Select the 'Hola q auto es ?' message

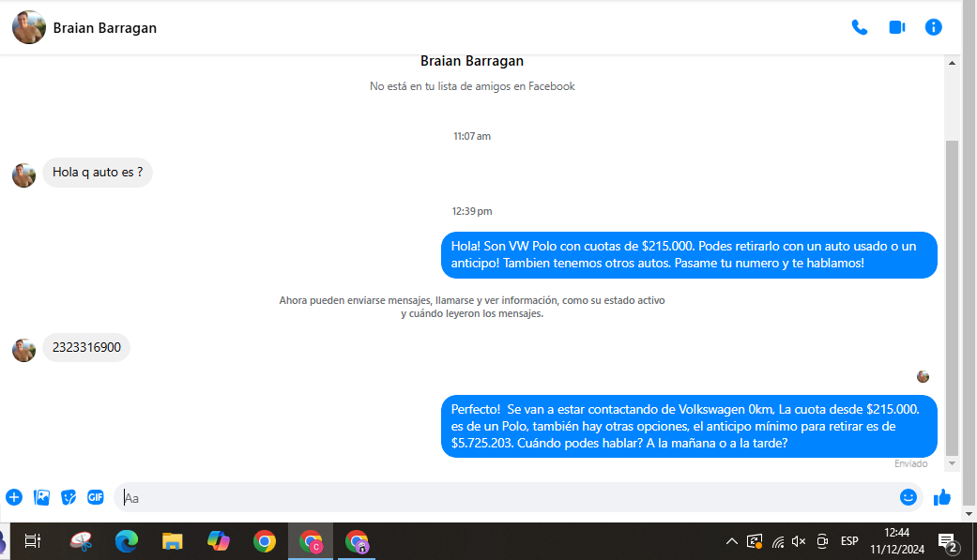point(98,173)
